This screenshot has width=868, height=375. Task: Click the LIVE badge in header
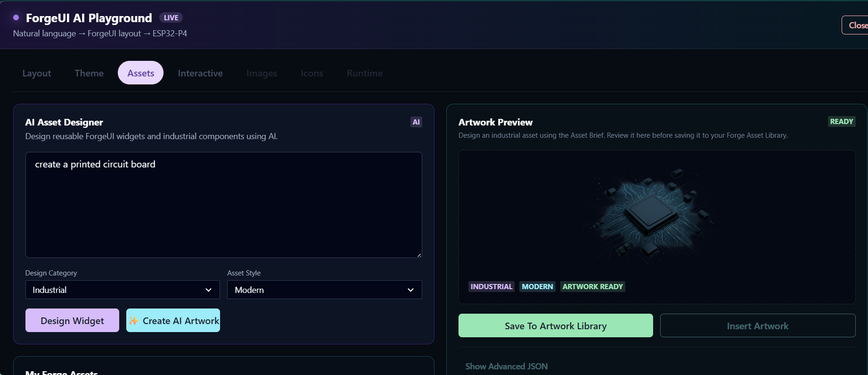pyautogui.click(x=171, y=17)
